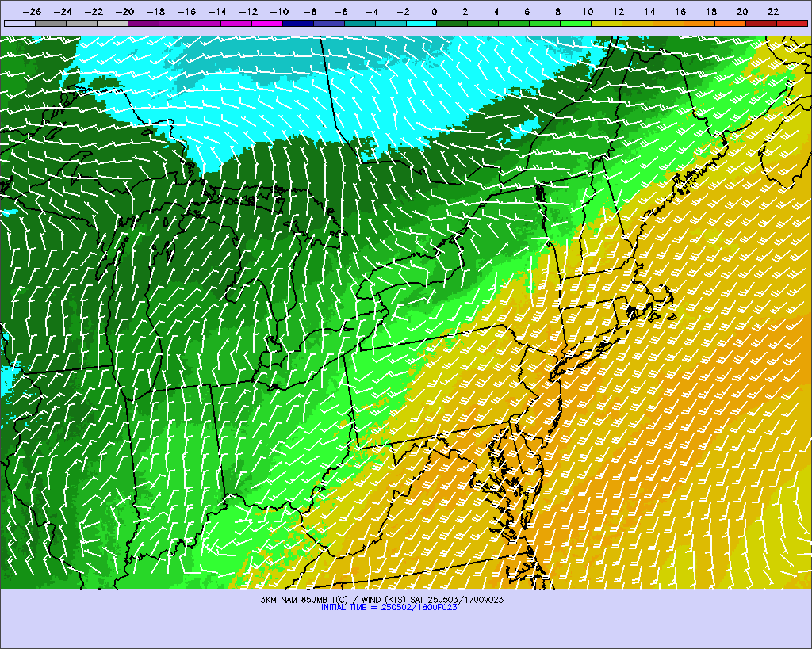The image size is (812, 649).
Task: Click the -20 legend label
Action: pos(124,11)
